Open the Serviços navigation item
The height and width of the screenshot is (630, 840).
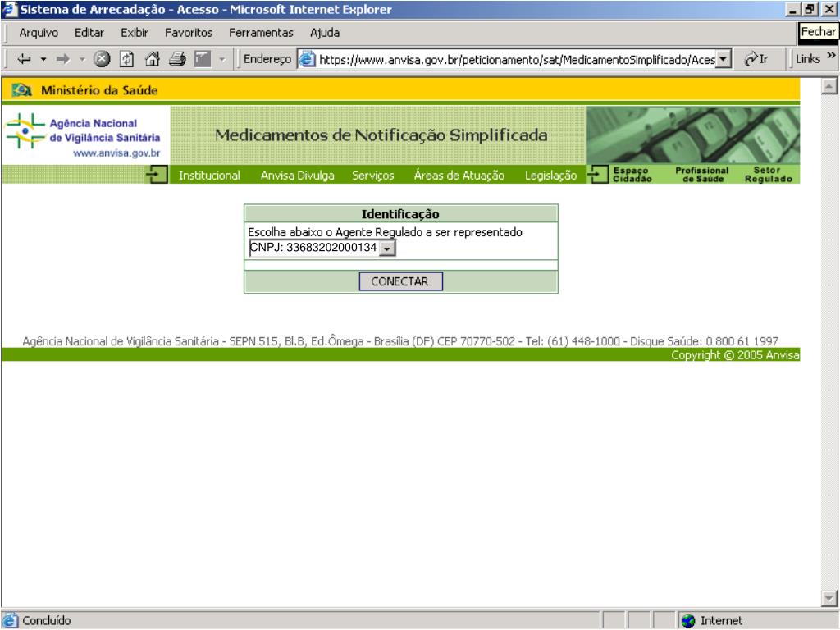[373, 176]
